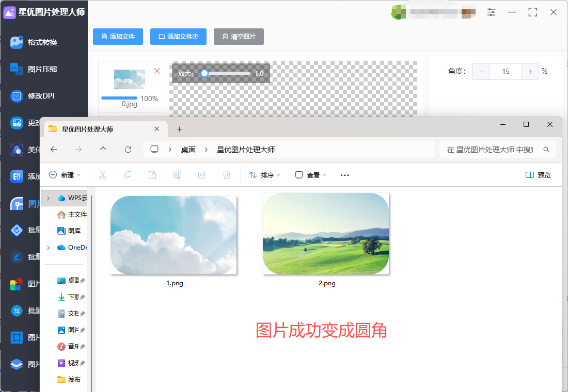The height and width of the screenshot is (392, 568).
Task: Click the 2.png file name
Action: click(327, 283)
